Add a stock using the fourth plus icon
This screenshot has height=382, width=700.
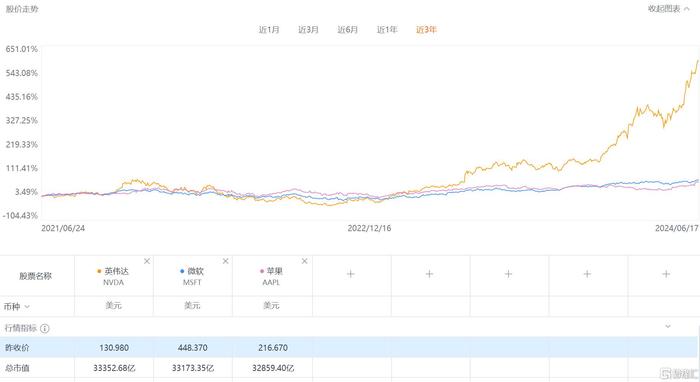588,274
